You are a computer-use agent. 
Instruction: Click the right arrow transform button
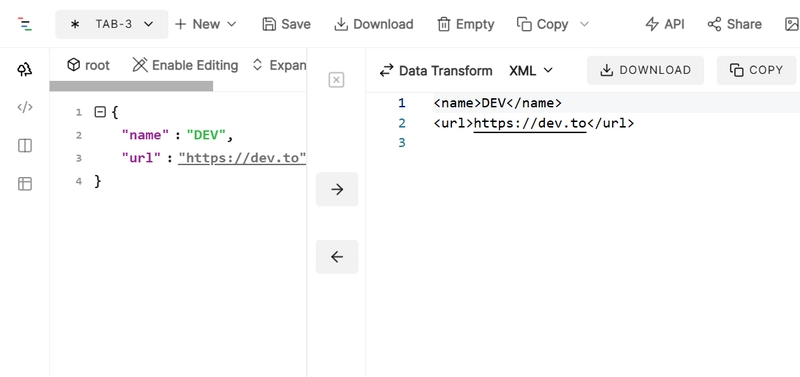(x=337, y=189)
